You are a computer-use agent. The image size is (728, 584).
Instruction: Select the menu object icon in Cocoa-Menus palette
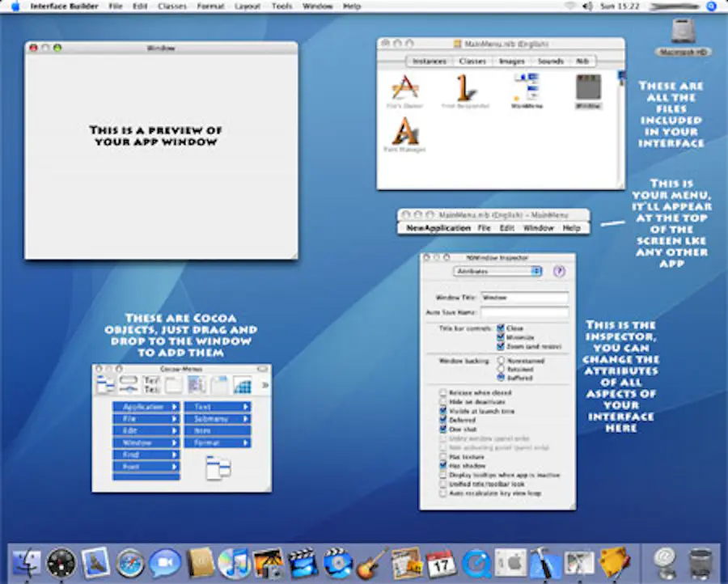(x=218, y=468)
